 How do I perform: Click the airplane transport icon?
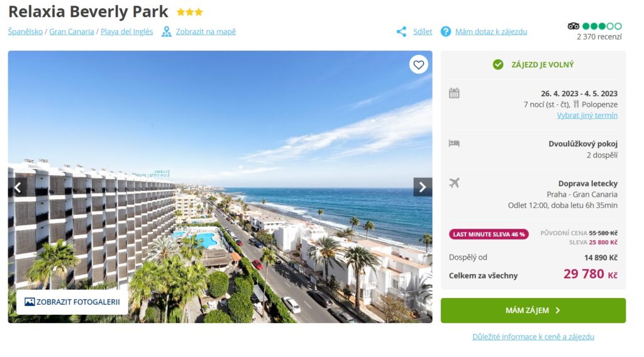click(454, 183)
